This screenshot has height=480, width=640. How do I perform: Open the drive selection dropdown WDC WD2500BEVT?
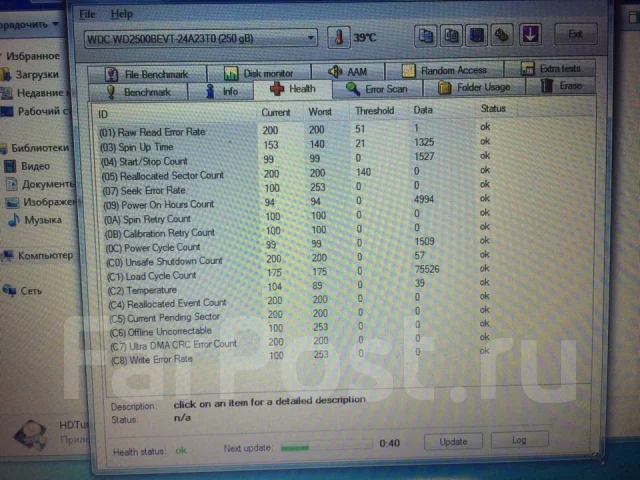(x=200, y=39)
